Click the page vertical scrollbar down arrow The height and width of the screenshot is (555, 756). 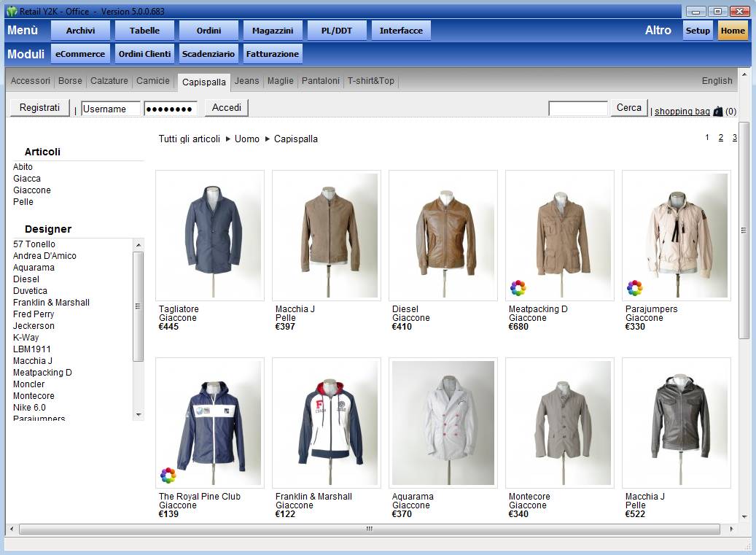click(x=744, y=516)
